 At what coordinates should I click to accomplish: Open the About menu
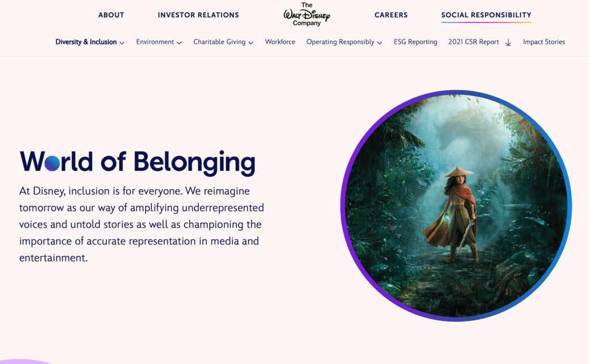111,15
